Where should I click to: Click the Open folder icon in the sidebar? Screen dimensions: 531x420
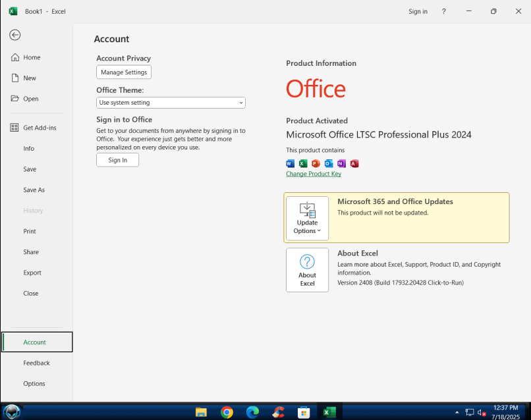15,99
